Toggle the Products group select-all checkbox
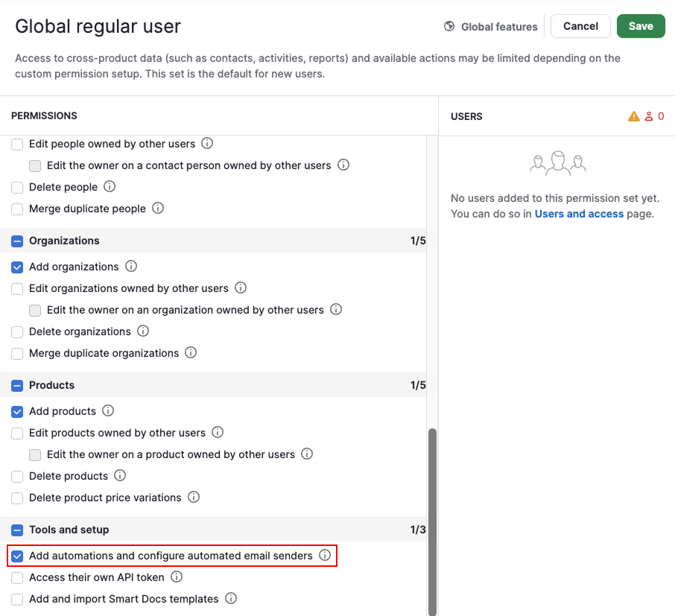The width and height of the screenshot is (675, 616). coord(17,386)
